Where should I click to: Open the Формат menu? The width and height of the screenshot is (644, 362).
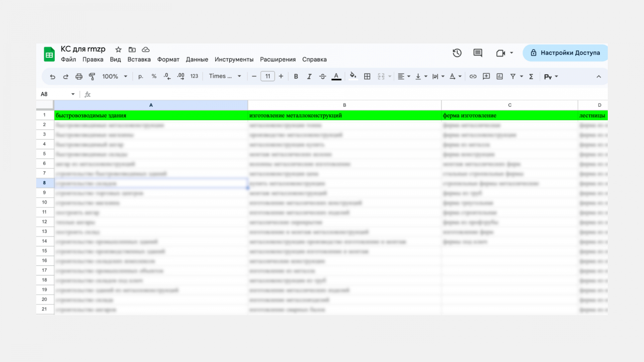(168, 60)
